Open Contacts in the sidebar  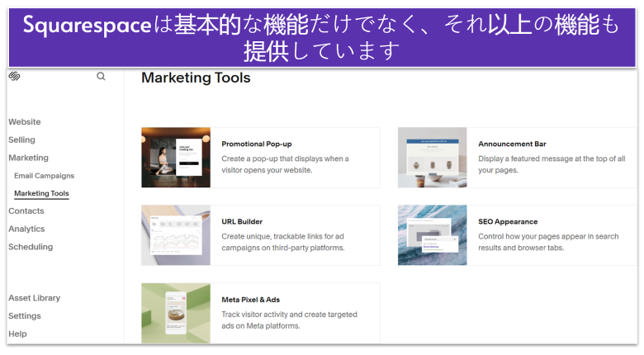pyautogui.click(x=26, y=211)
